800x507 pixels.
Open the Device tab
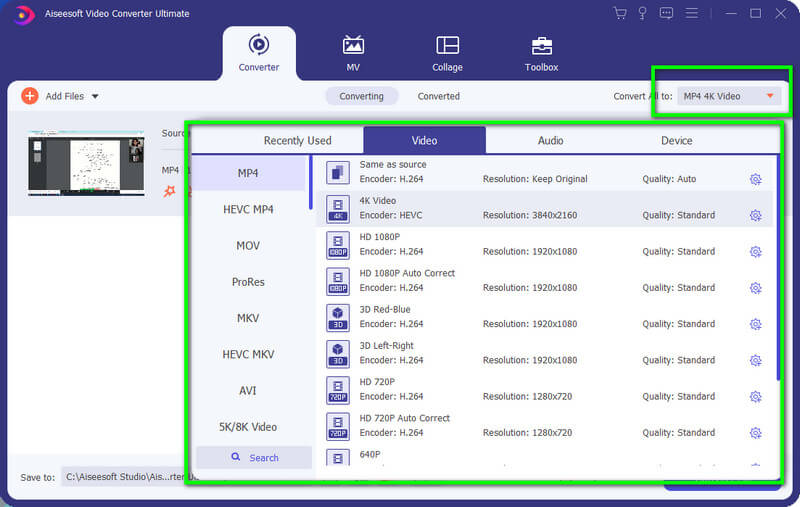(676, 141)
